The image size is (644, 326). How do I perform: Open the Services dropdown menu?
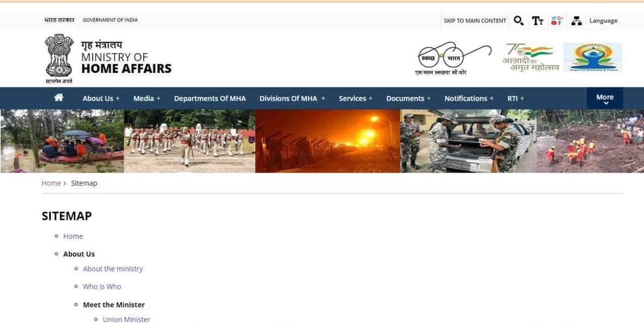355,99
